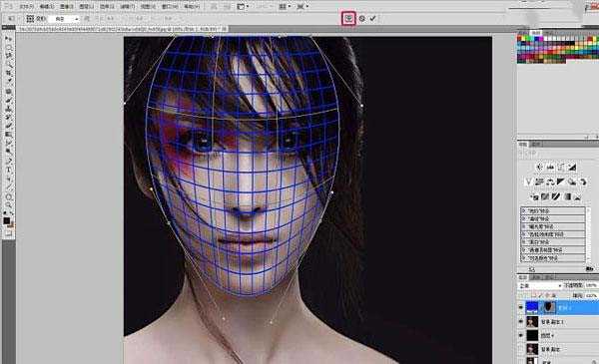Open the Layer (图层) menu
The height and width of the screenshot is (364, 599).
click(87, 7)
